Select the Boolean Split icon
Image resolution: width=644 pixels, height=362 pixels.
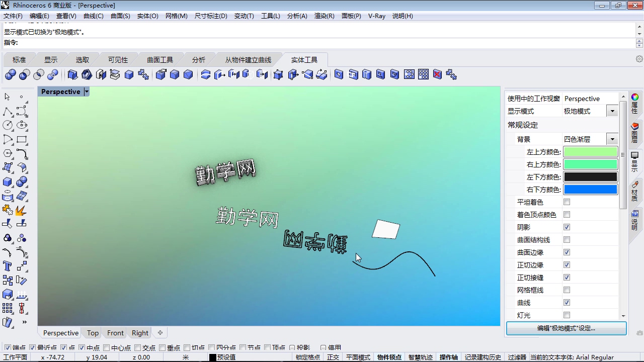(x=53, y=75)
